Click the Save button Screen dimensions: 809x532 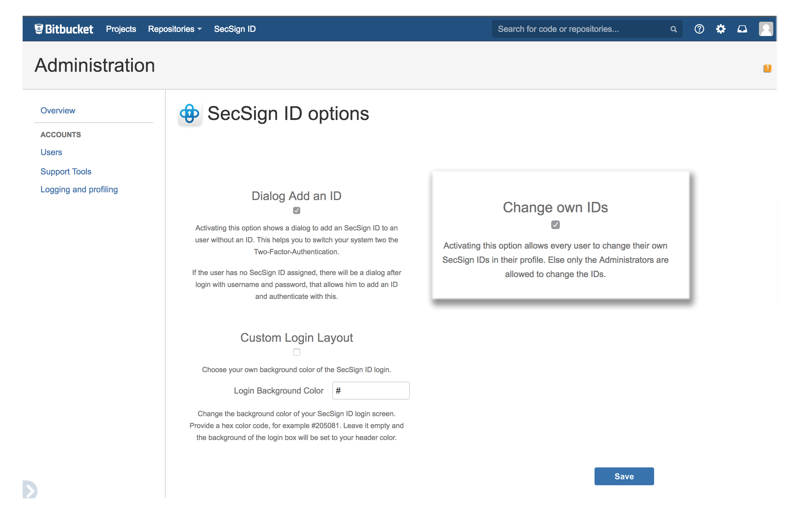(624, 476)
